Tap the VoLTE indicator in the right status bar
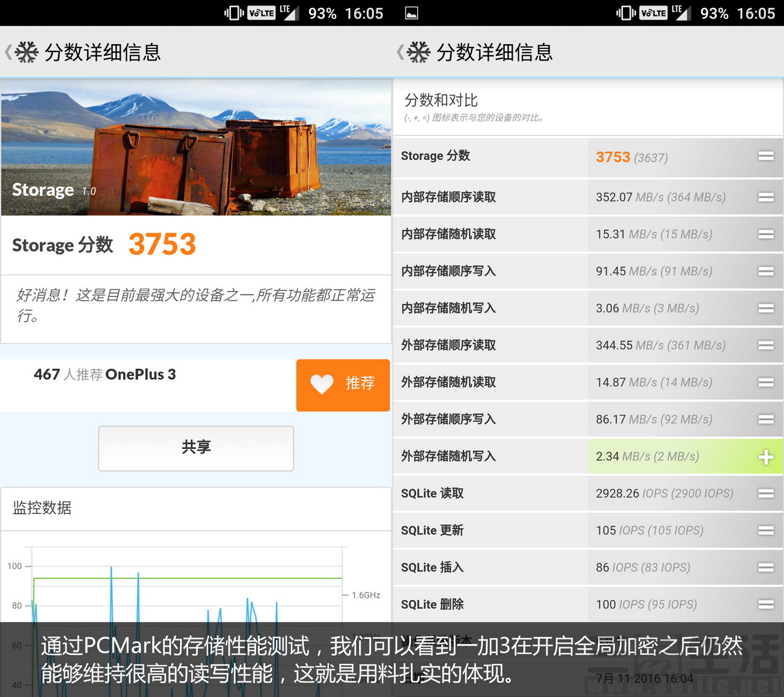Viewport: 784px width, 697px height. [653, 13]
